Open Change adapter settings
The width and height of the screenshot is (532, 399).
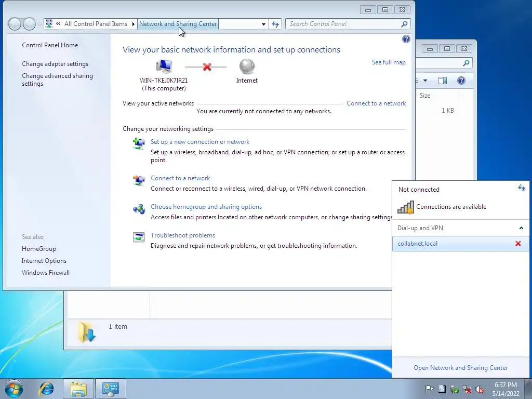point(55,64)
